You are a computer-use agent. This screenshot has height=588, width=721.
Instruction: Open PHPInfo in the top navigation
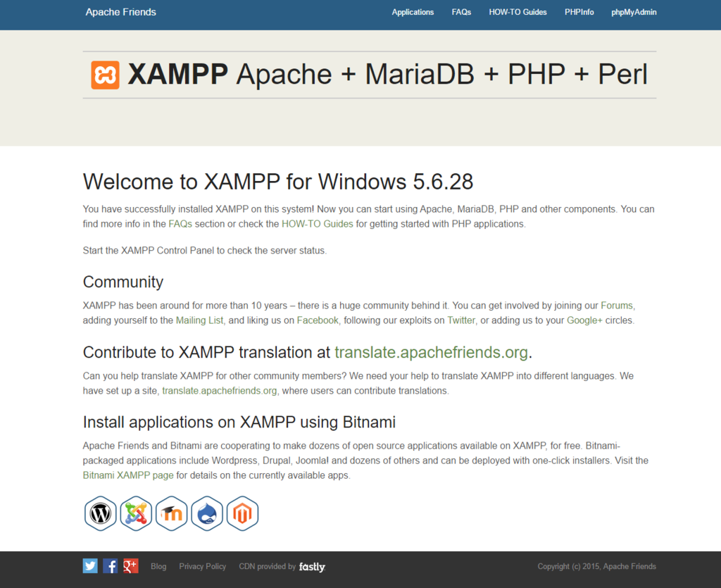coord(579,13)
